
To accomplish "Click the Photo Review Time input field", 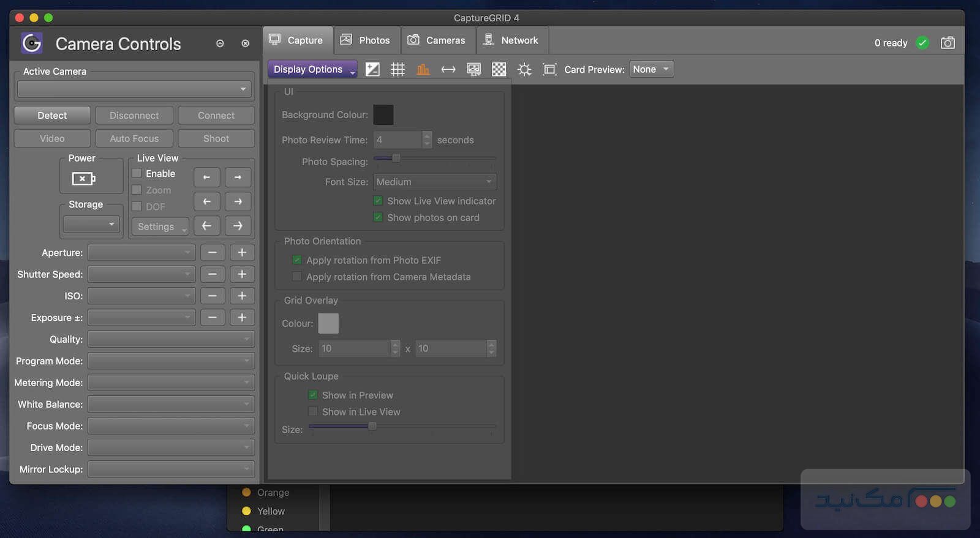I will coord(397,140).
